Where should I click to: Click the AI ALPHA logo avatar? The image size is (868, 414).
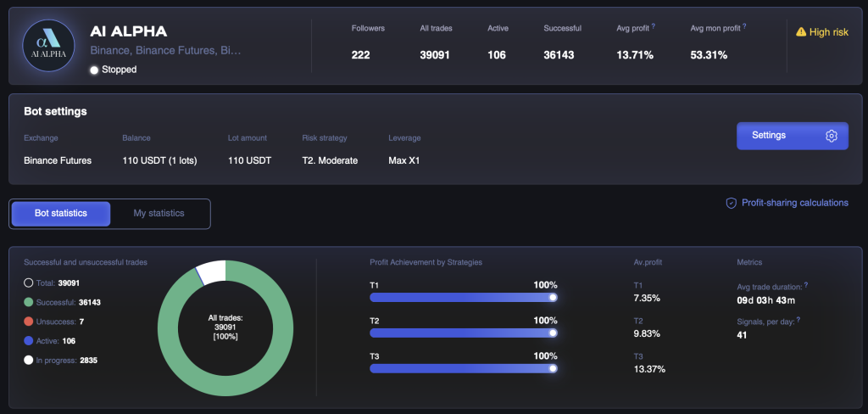click(x=48, y=46)
